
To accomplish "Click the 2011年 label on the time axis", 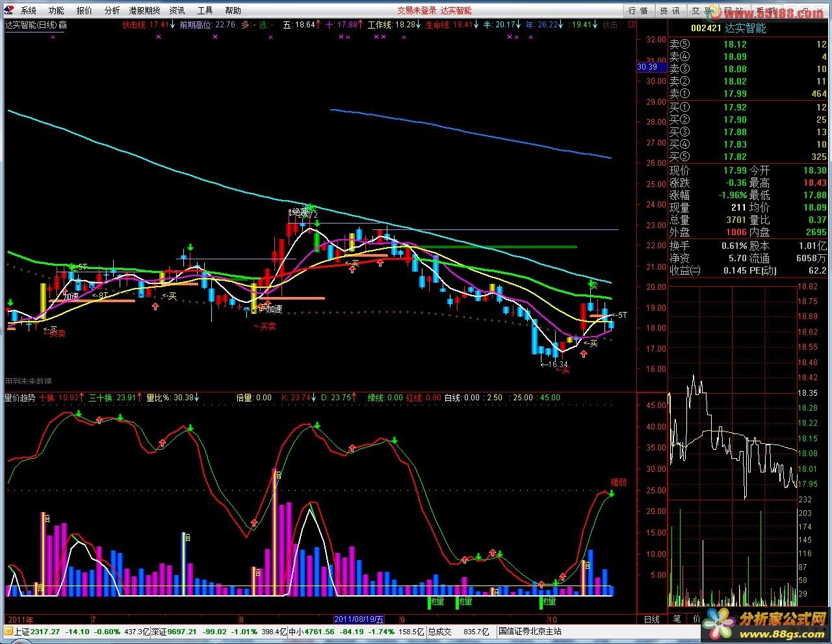I will pyautogui.click(x=20, y=619).
